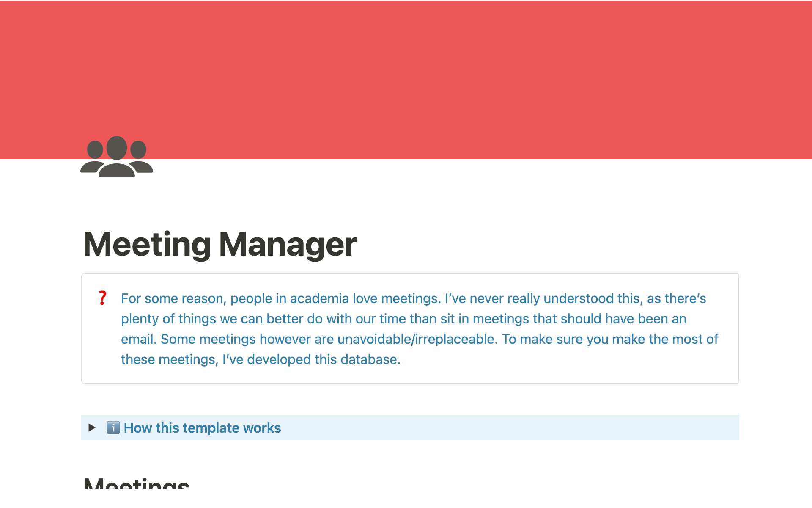This screenshot has height=508, width=812.
Task: Click the red question mark callout icon
Action: (x=102, y=298)
